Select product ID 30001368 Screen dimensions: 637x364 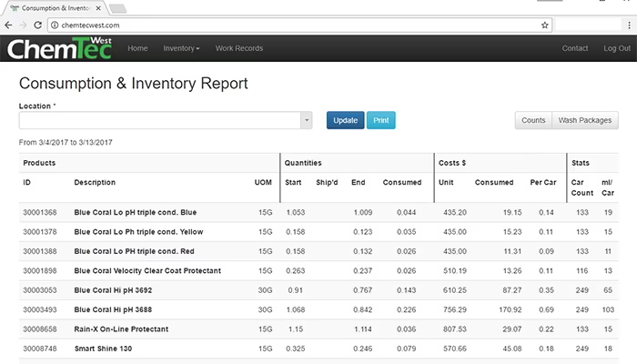pyautogui.click(x=40, y=212)
